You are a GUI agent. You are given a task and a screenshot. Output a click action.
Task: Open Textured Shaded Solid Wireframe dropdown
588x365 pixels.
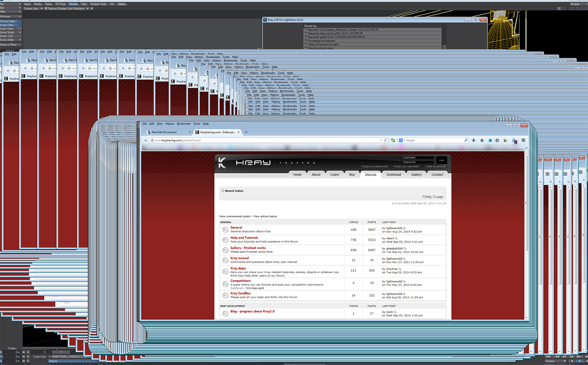(x=87, y=8)
